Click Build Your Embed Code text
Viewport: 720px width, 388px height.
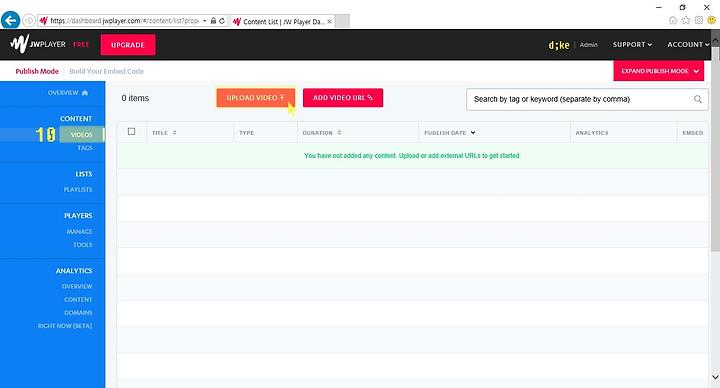point(107,71)
